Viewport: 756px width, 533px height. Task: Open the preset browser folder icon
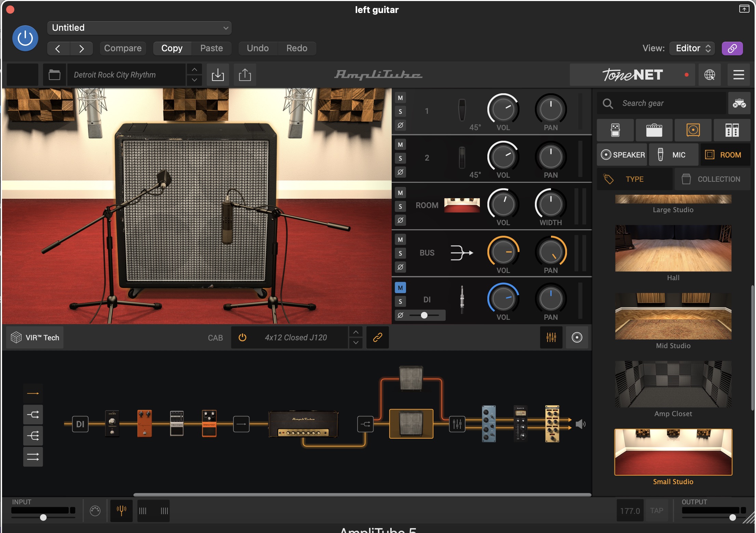(54, 74)
